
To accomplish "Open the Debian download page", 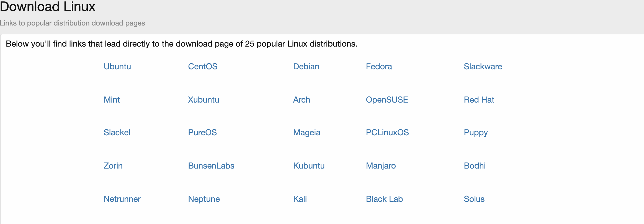I will (306, 67).
